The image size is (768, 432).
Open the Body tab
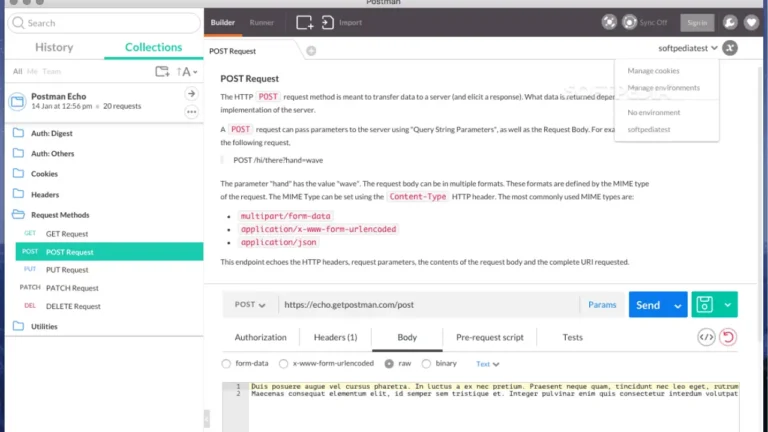(407, 337)
